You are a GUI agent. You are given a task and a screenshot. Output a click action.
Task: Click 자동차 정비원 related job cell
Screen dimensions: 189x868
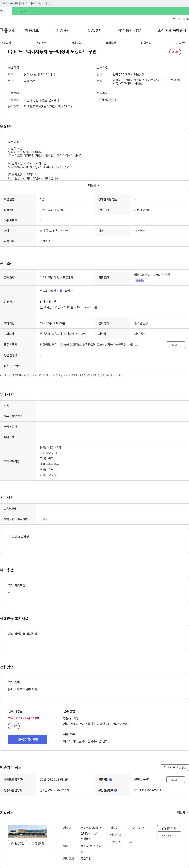142,210
